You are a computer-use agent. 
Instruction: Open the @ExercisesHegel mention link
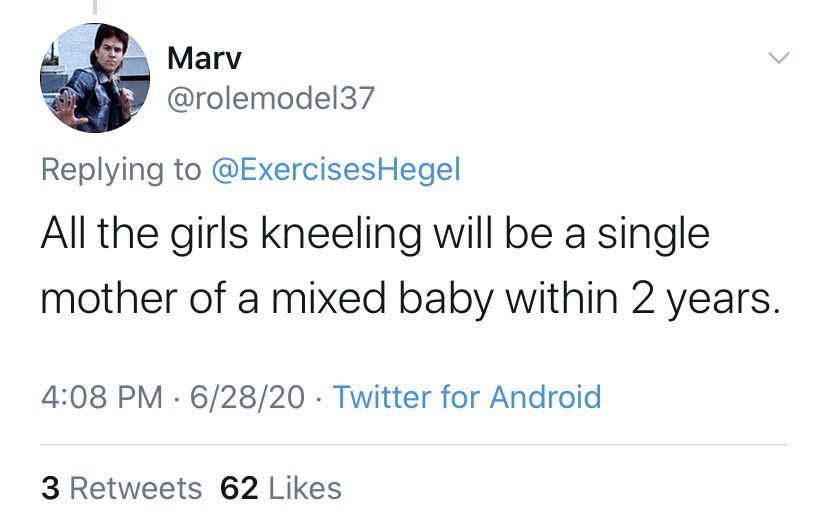(x=336, y=169)
